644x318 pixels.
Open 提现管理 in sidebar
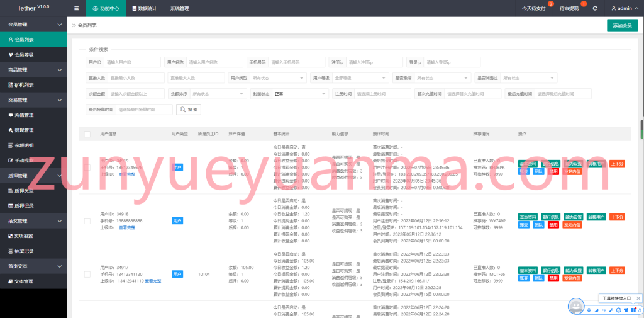point(33,130)
